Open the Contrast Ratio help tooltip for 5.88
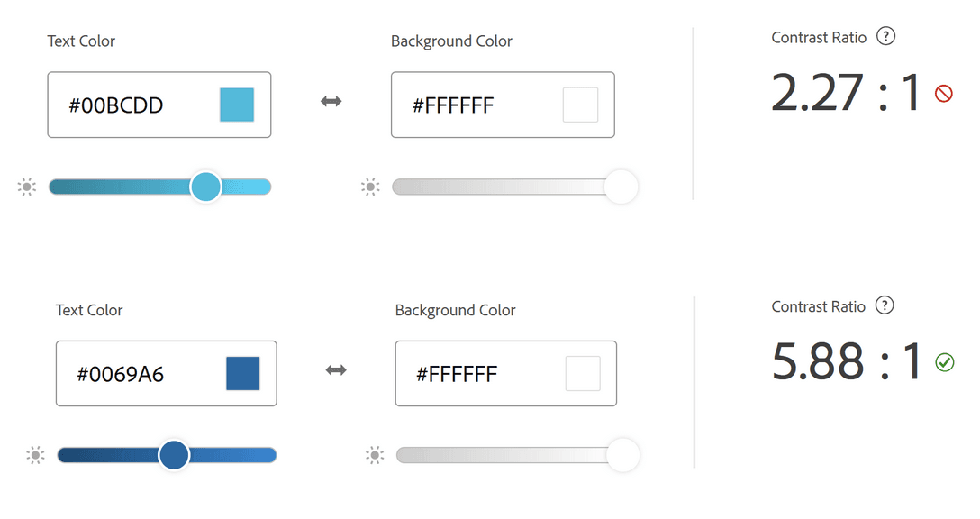This screenshot has width=980, height=519. point(884,305)
